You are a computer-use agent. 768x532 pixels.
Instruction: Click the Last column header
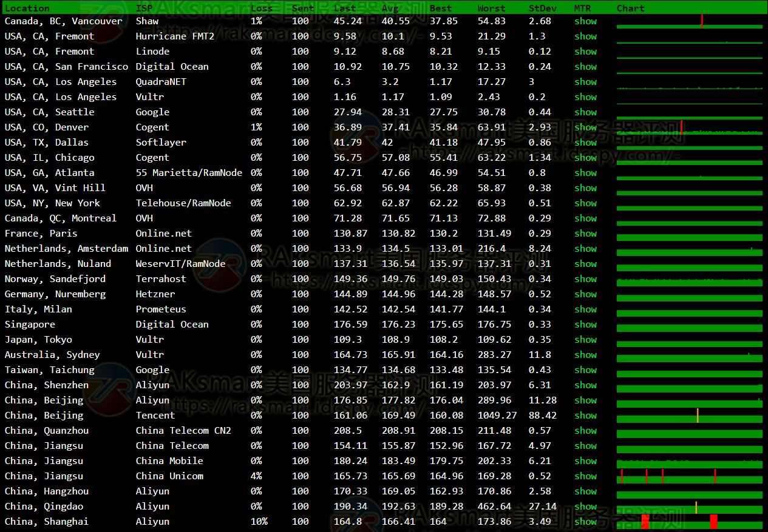tap(345, 8)
